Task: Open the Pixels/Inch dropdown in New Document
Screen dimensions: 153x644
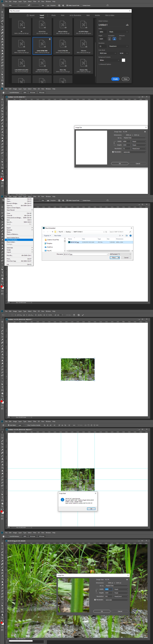Action: point(119,46)
